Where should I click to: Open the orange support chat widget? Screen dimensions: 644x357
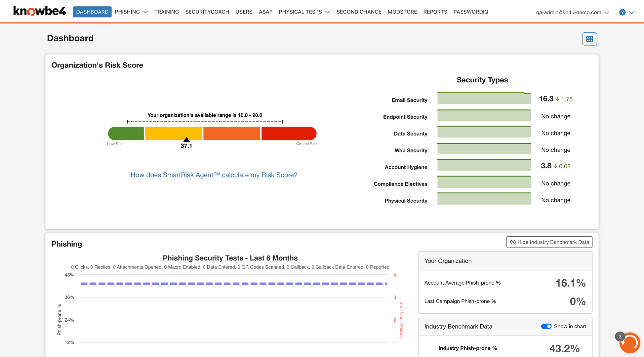click(x=630, y=343)
